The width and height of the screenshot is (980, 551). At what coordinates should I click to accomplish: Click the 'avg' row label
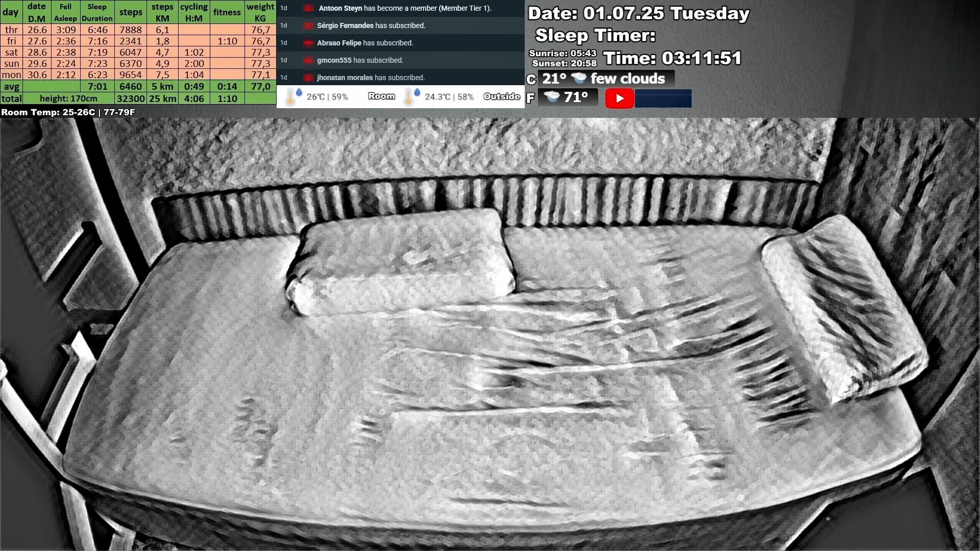click(11, 86)
